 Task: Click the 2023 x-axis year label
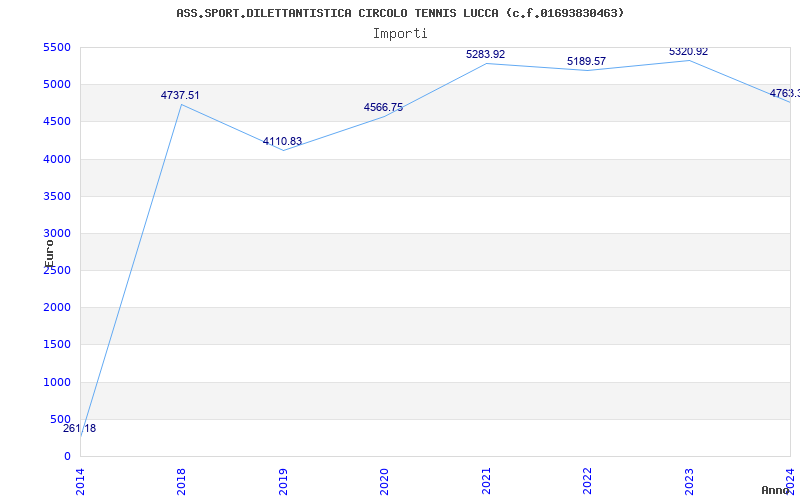click(689, 481)
